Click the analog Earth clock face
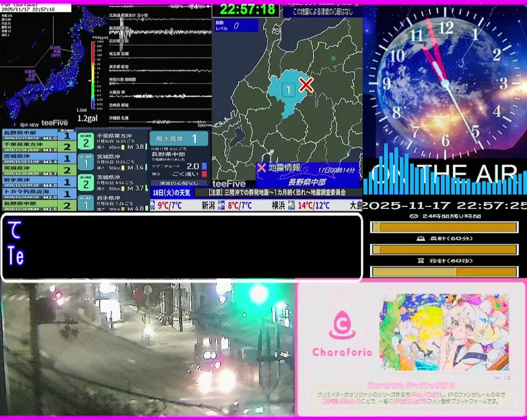Viewport: 527px width, 420px height. pyautogui.click(x=445, y=83)
